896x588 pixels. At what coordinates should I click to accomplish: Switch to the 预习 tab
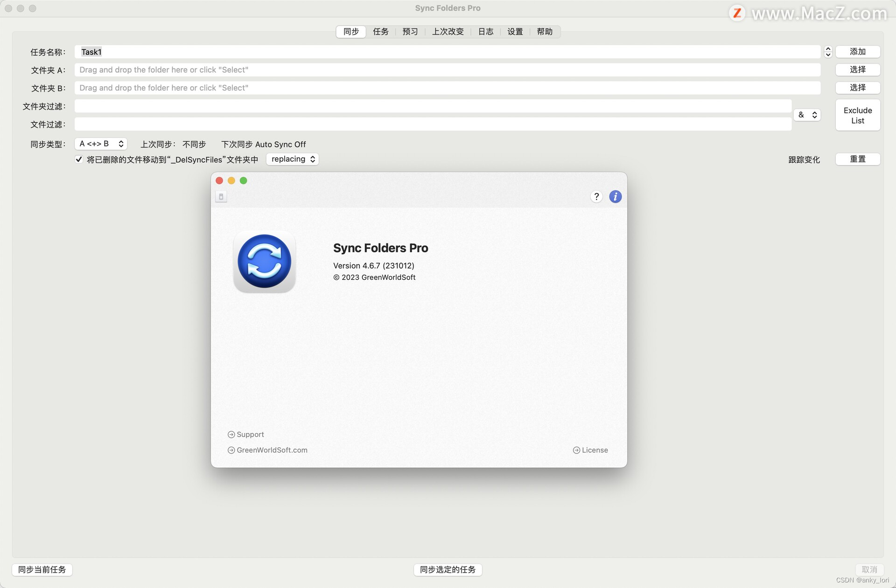[x=410, y=32]
